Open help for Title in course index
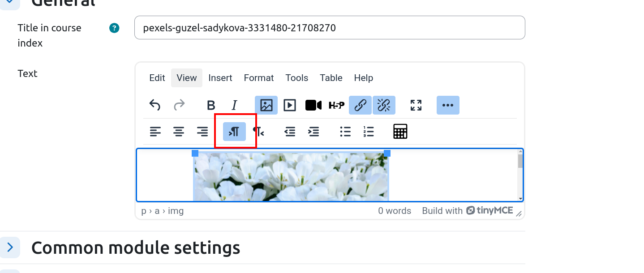 click(115, 28)
